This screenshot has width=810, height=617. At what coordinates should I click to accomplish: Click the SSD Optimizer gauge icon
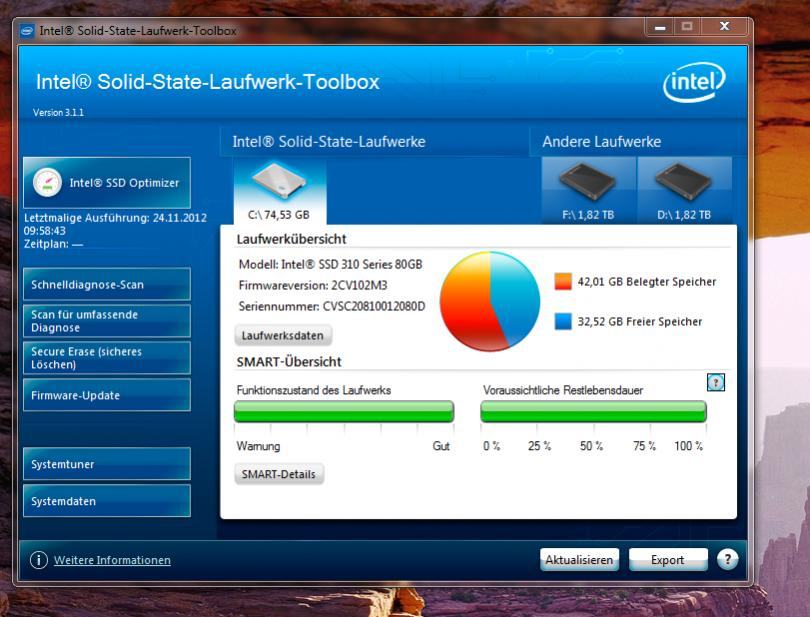tap(48, 182)
